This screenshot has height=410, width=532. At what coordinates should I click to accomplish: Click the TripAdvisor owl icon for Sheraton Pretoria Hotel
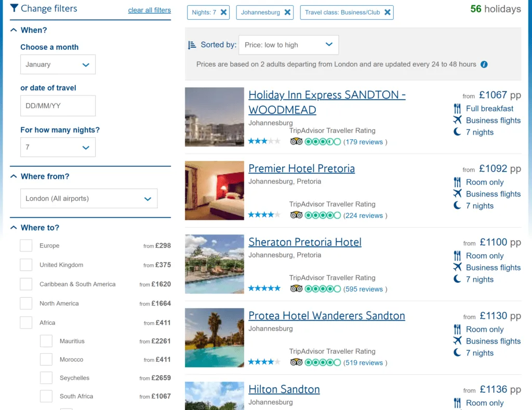tap(296, 288)
